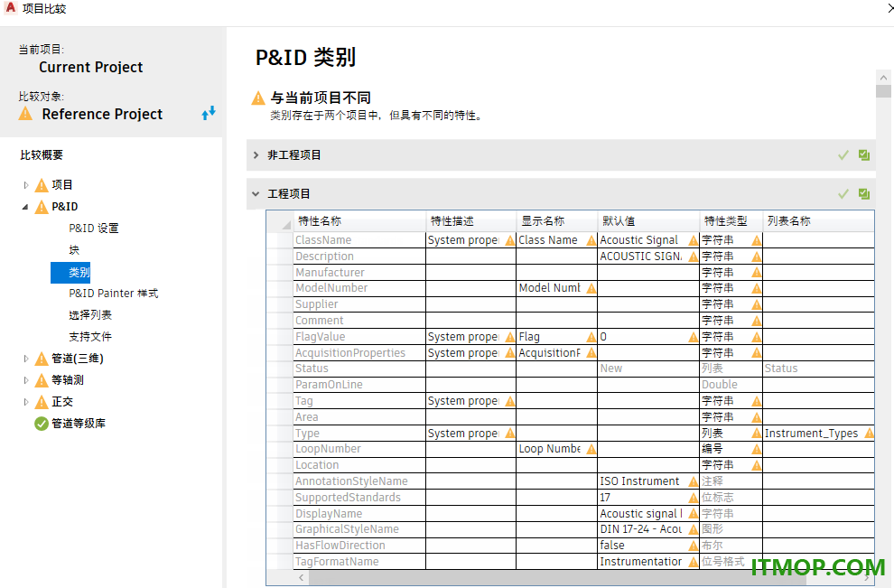Expand the 项目 tree node
Screen dimensions: 894x588
click(x=25, y=185)
